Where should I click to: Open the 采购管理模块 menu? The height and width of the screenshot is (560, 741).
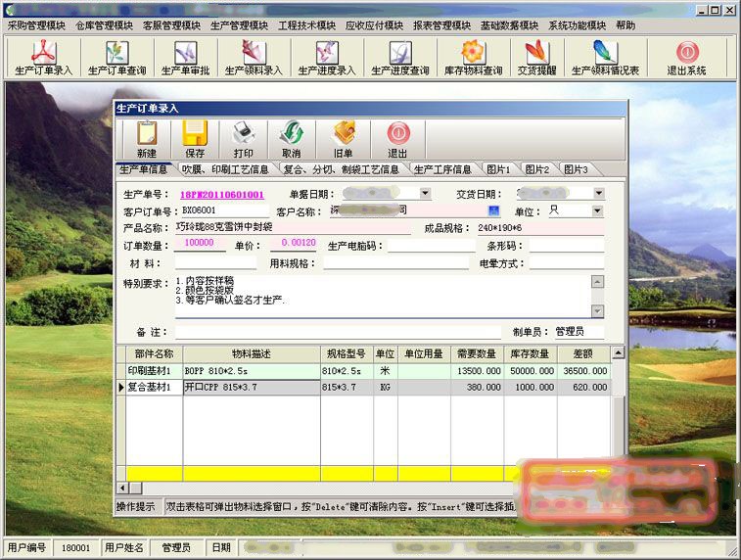pos(36,25)
